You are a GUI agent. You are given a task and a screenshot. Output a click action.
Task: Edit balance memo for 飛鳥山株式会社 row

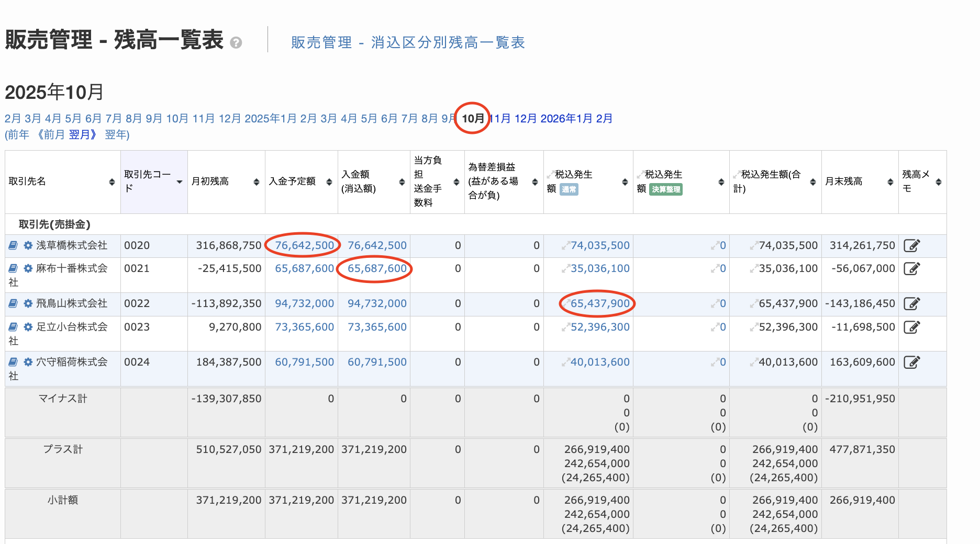(912, 303)
